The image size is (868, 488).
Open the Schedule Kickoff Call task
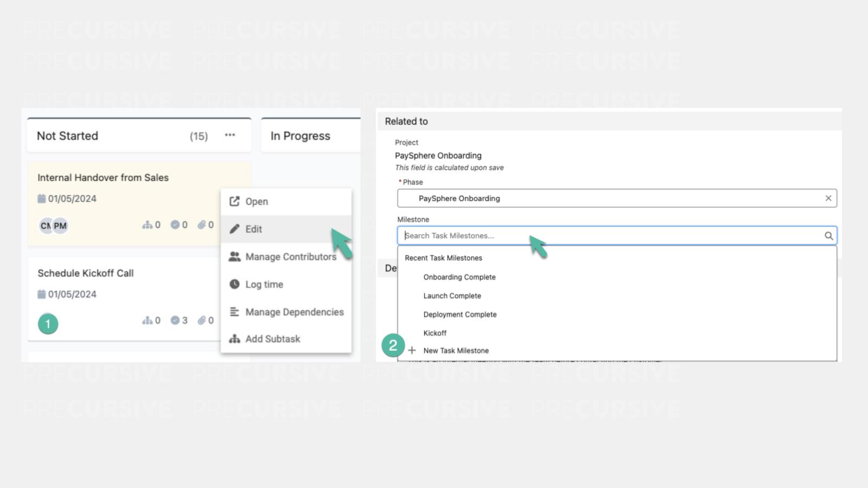point(85,273)
